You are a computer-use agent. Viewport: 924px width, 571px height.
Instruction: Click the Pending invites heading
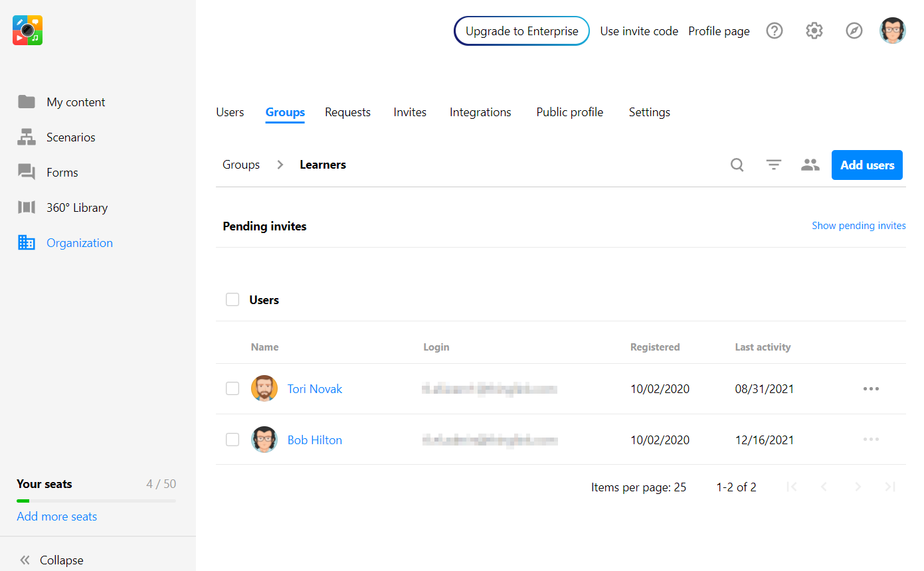[264, 226]
